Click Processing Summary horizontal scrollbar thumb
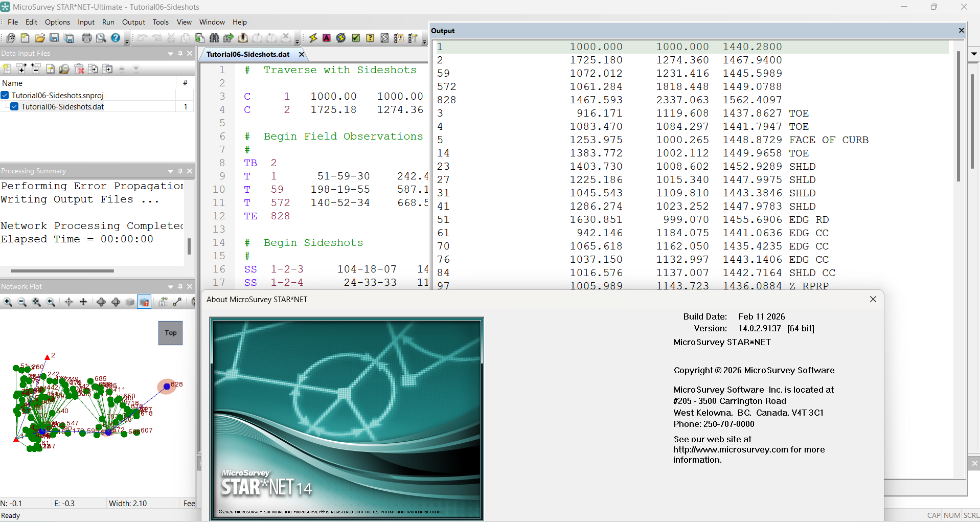 [62, 270]
